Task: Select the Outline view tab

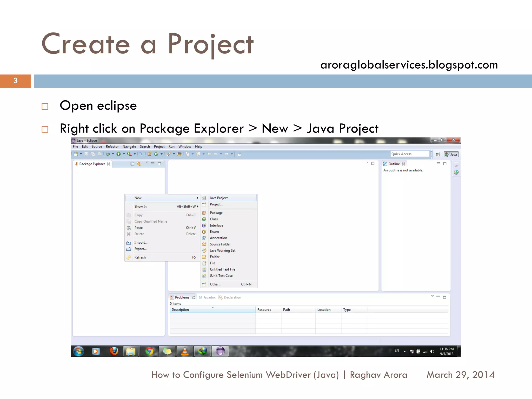Action: pyautogui.click(x=394, y=164)
